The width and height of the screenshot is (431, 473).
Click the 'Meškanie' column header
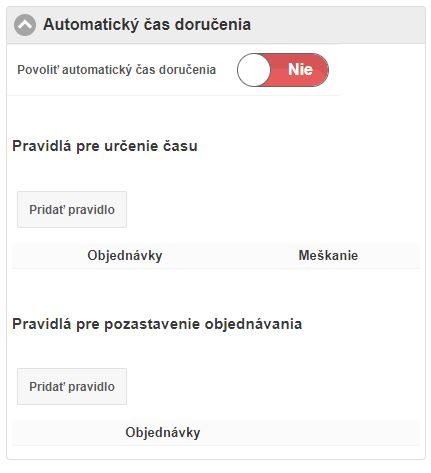328,256
